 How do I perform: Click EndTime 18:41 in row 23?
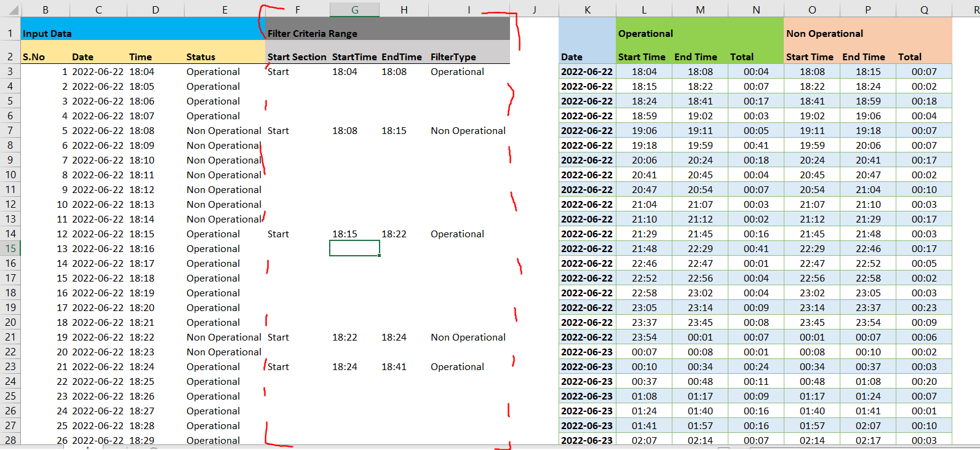pyautogui.click(x=404, y=366)
